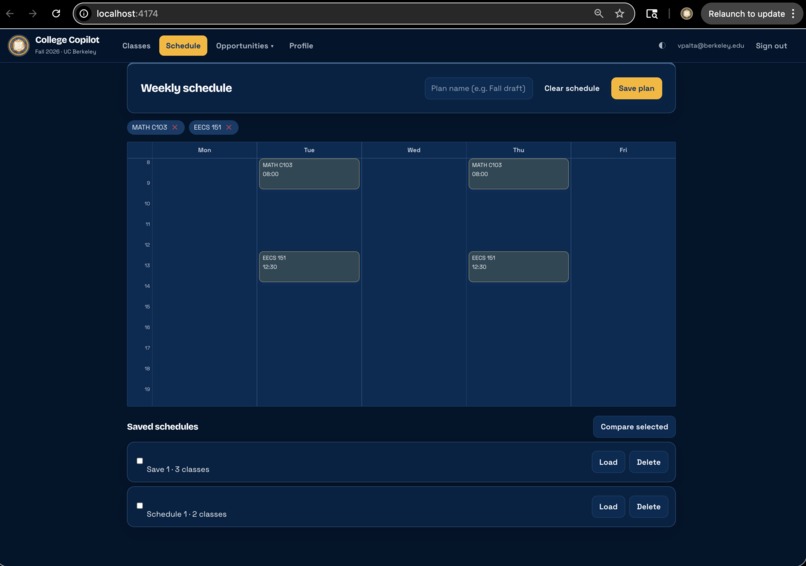The height and width of the screenshot is (566, 806).
Task: Click the EECS 151 chip label
Action: [207, 127]
